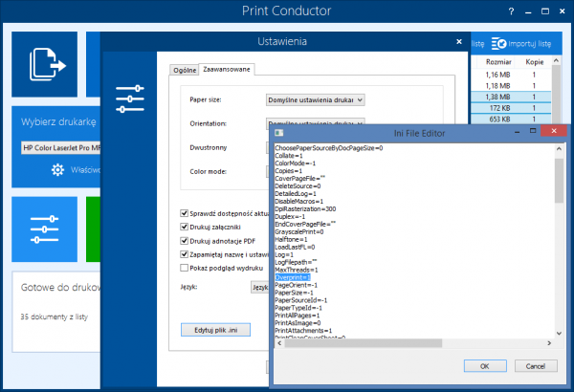574x392 pixels.
Task: Click the Edytuj plik .ini button
Action: pos(213,330)
